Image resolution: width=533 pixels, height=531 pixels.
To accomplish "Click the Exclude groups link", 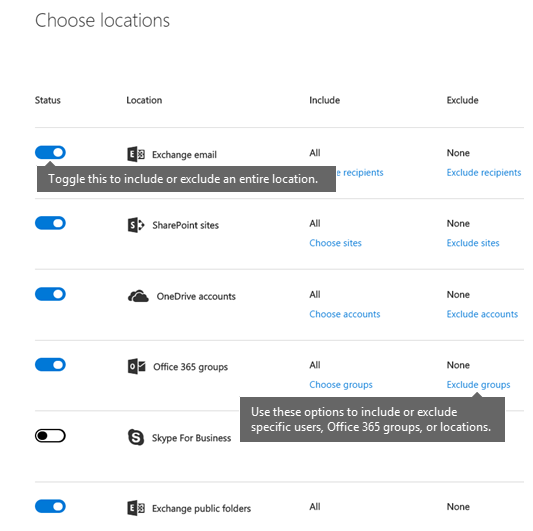I will point(478,385).
